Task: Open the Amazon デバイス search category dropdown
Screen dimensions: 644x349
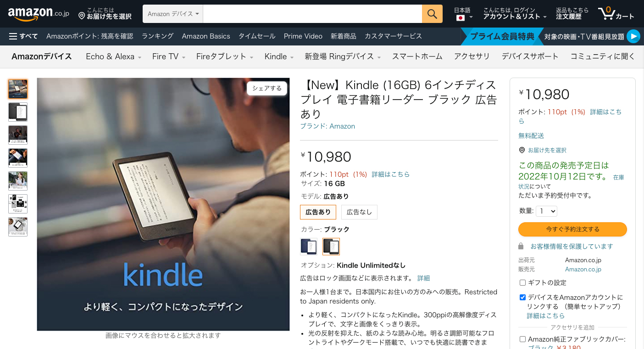Action: click(173, 14)
